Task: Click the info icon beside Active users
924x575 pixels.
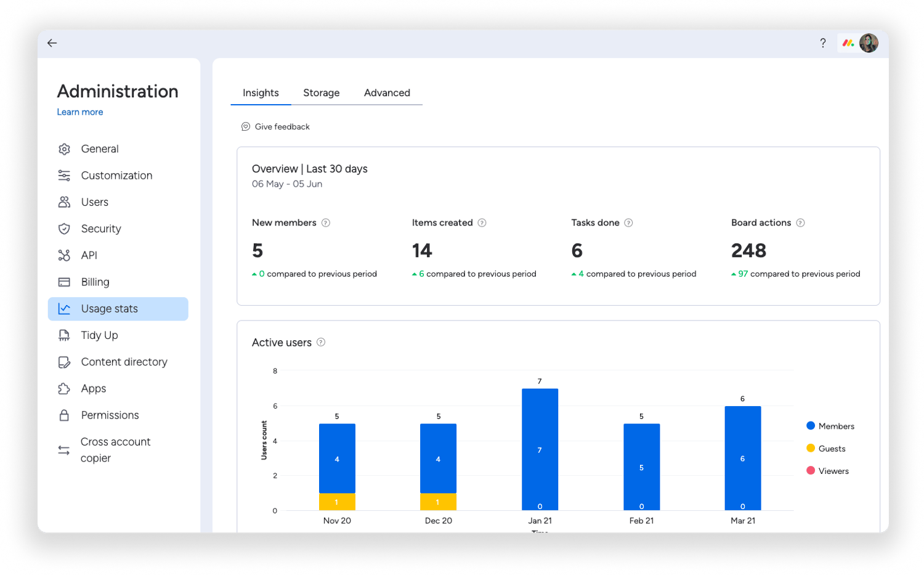Action: [321, 343]
